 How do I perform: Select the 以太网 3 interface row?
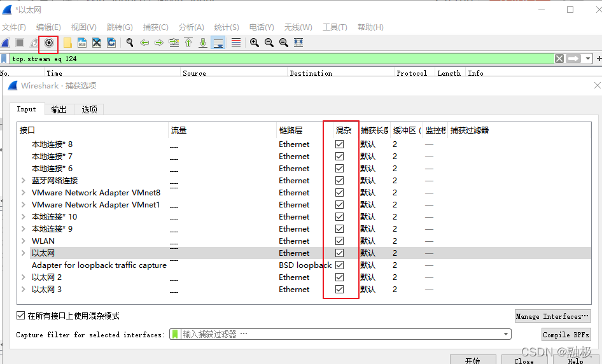click(304, 290)
